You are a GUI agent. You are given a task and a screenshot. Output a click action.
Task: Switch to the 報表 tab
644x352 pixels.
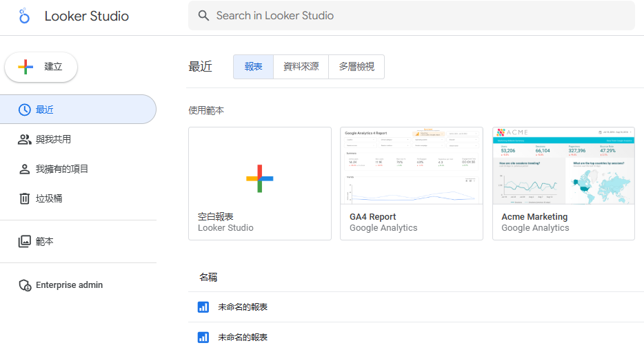[254, 67]
